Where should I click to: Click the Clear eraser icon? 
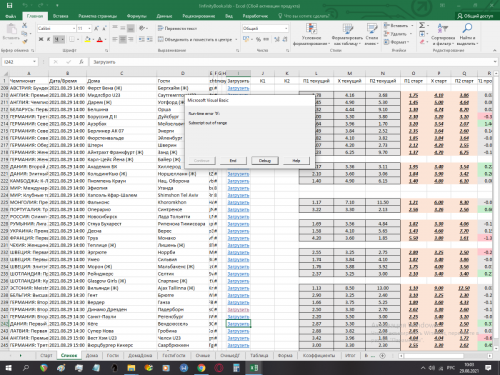click(x=422, y=42)
